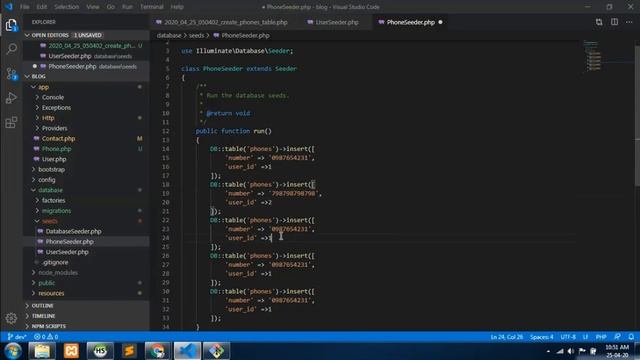Open HS app from the taskbar
The width and height of the screenshot is (640, 360).
click(x=100, y=351)
